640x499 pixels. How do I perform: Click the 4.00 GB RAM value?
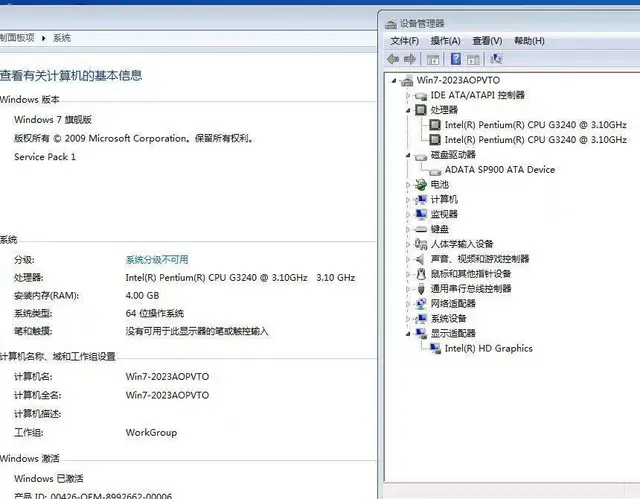tap(142, 295)
